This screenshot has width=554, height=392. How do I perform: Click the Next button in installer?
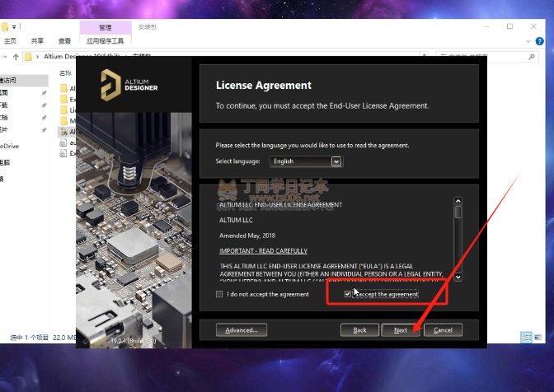401,330
